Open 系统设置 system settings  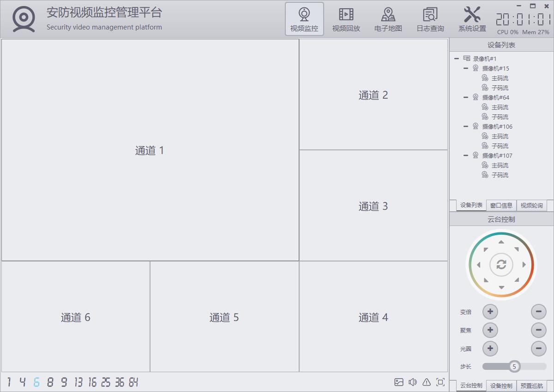(472, 19)
